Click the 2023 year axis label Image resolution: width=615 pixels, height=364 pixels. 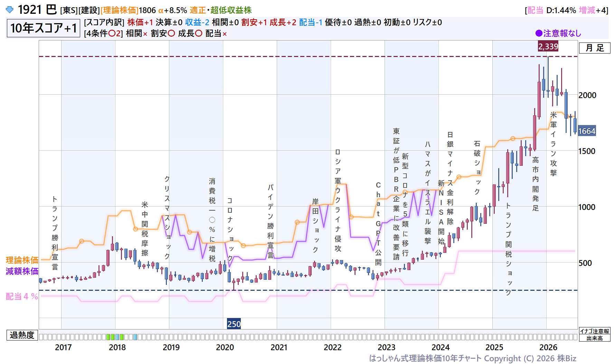tap(387, 347)
